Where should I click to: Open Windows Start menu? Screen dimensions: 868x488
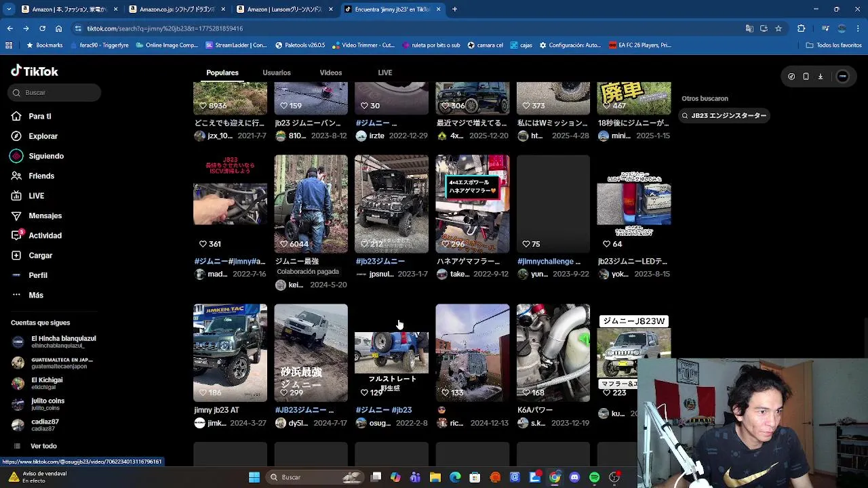[x=254, y=477]
